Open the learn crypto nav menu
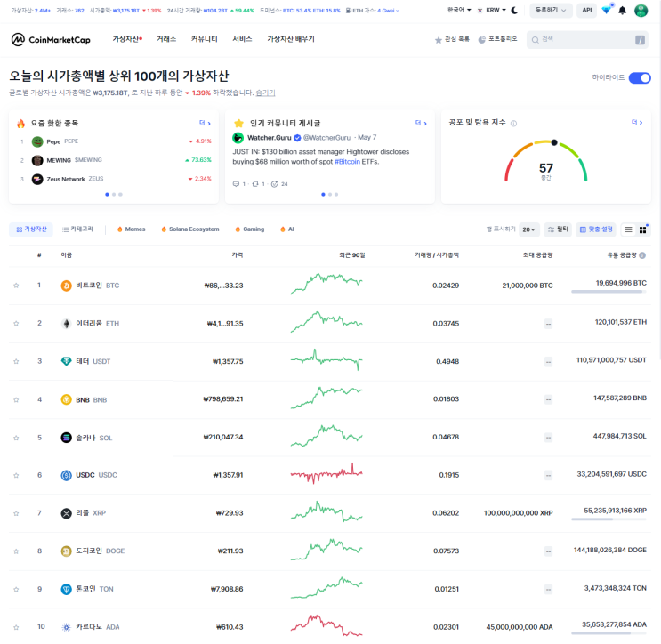This screenshot has width=661, height=644. point(291,39)
